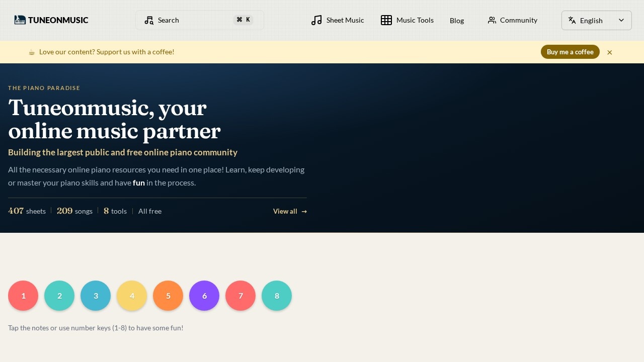
Task: Click the right arrow beside View all
Action: 304,211
